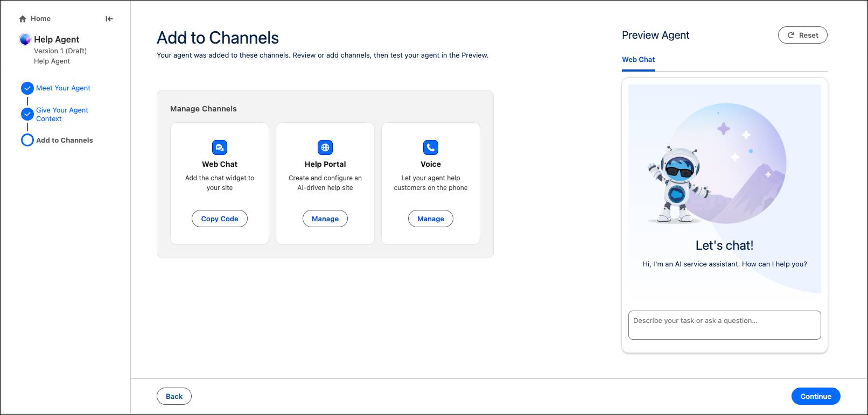Click the Preview Agent heading

[x=655, y=35]
